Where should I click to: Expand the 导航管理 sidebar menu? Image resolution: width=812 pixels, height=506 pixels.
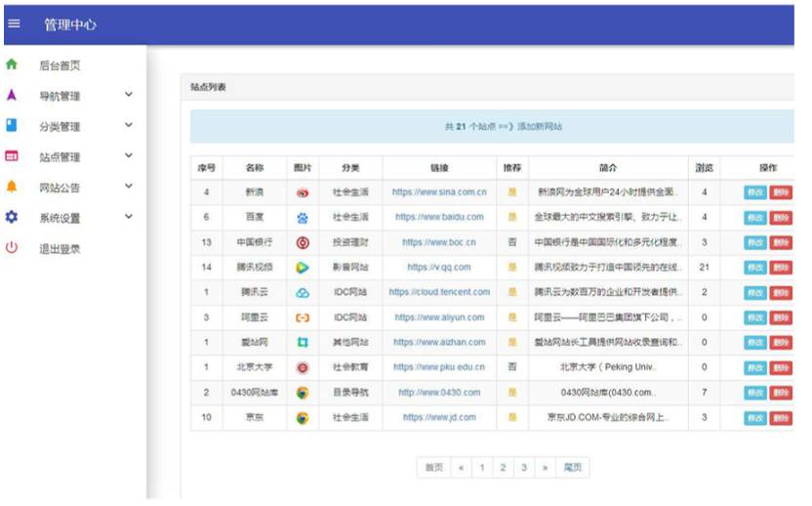tap(129, 96)
